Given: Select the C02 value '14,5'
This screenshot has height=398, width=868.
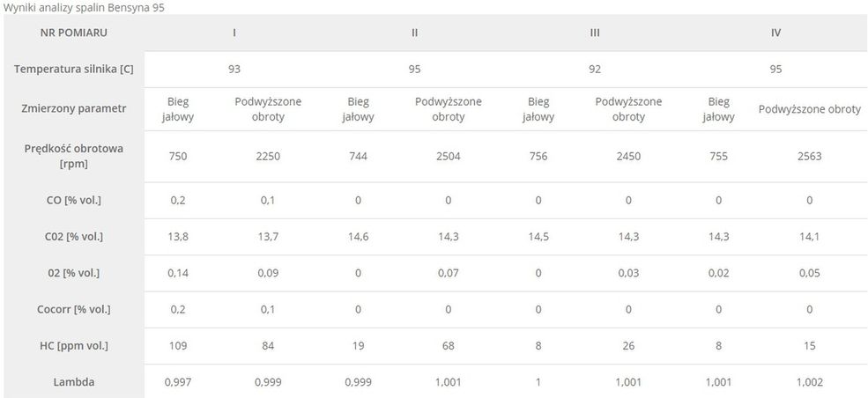Looking at the screenshot, I should point(538,237).
